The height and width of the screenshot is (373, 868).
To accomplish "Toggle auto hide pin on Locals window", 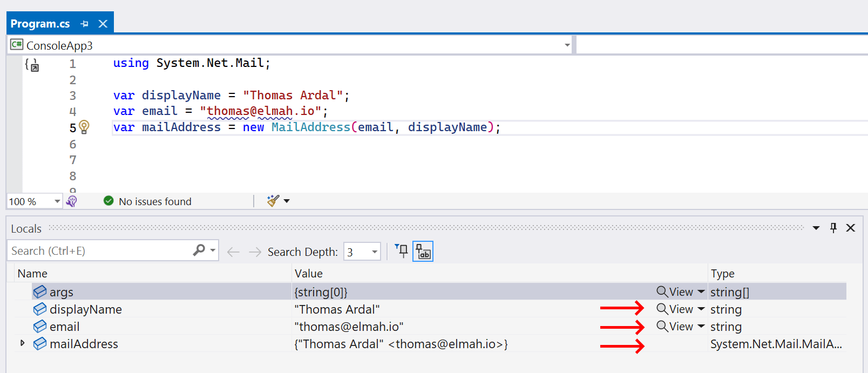I will [x=833, y=228].
